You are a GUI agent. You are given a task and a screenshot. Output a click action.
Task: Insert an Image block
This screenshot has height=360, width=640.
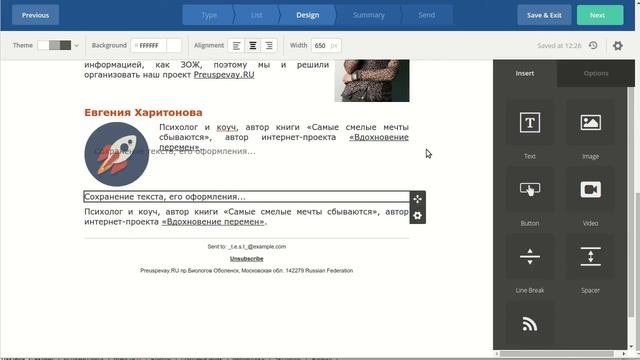590,122
